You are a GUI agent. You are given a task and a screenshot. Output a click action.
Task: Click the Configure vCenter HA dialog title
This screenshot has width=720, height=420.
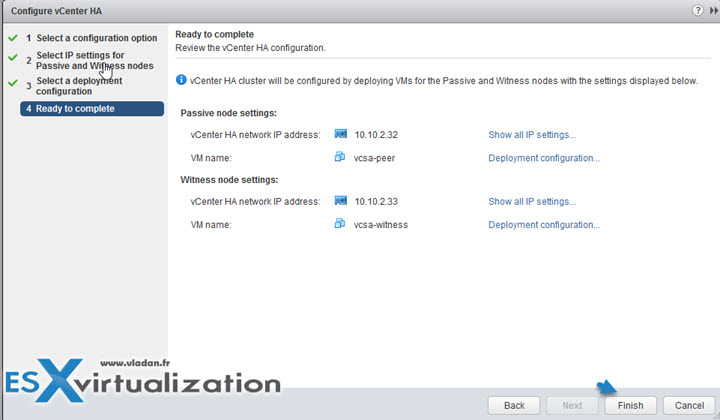point(56,11)
